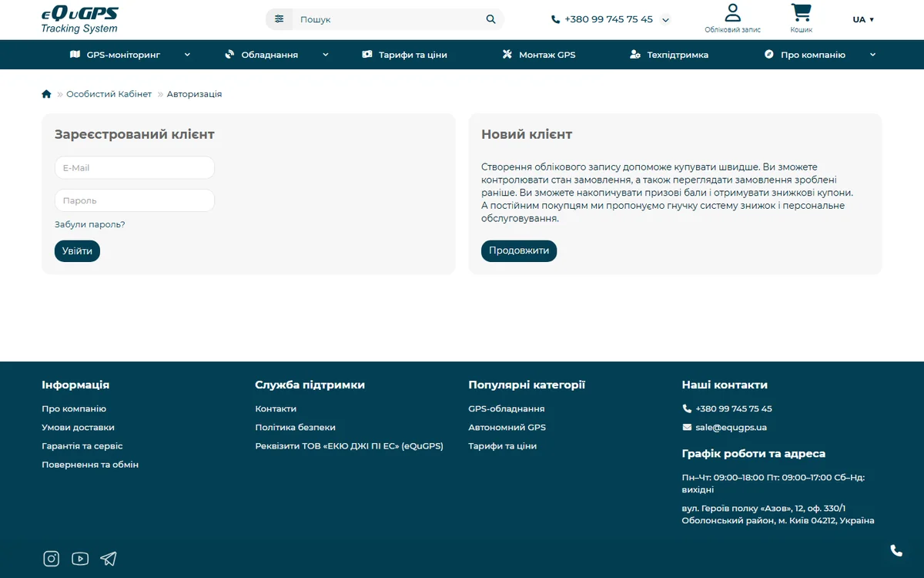Open the YouTube icon in footer

(x=80, y=559)
